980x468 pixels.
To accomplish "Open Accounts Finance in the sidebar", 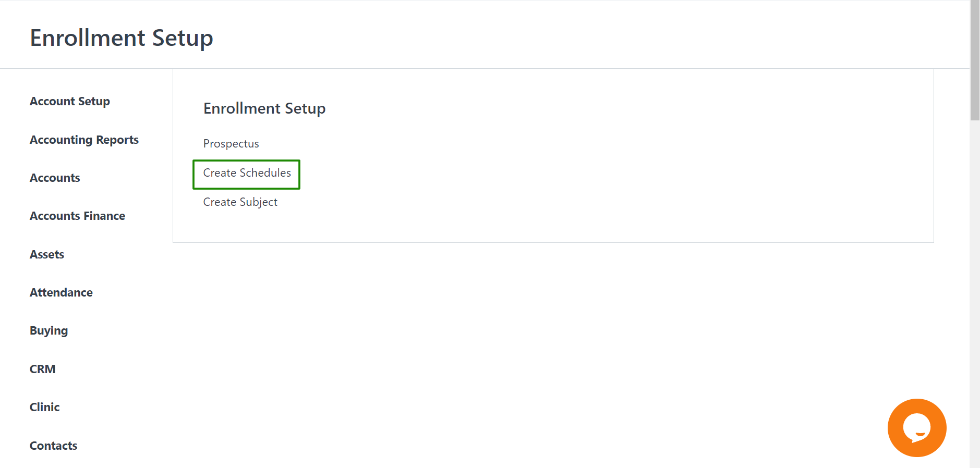I will pyautogui.click(x=77, y=216).
